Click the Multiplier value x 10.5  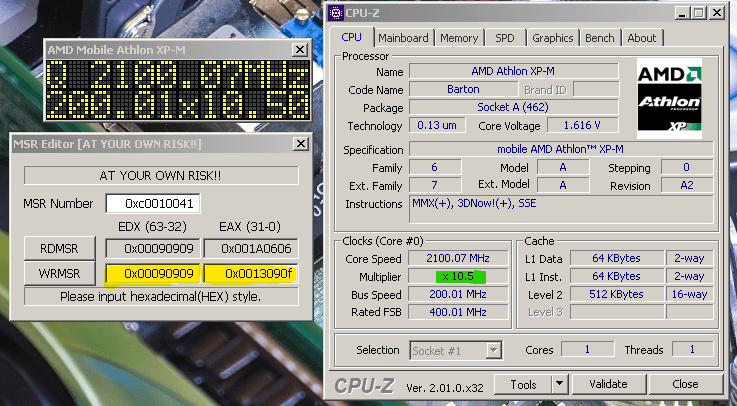[458, 276]
